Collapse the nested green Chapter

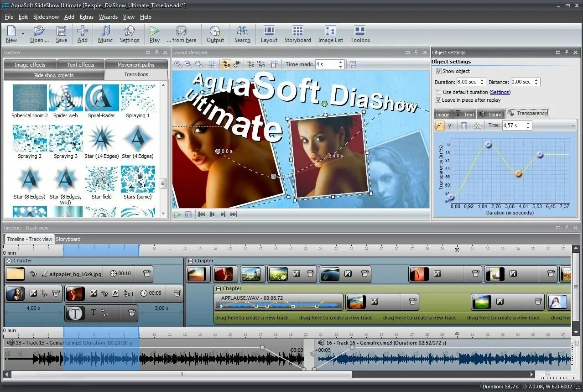(x=219, y=289)
